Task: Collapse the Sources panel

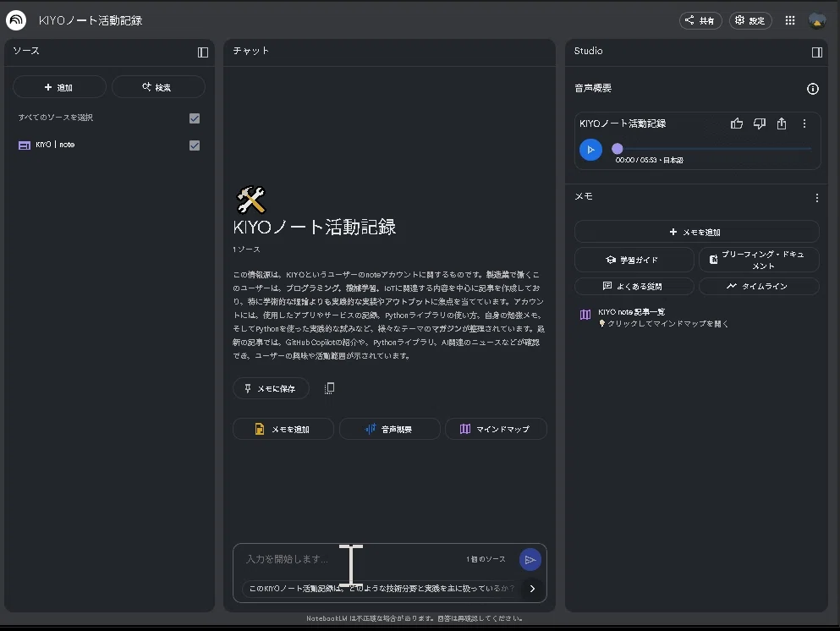Action: pyautogui.click(x=202, y=52)
